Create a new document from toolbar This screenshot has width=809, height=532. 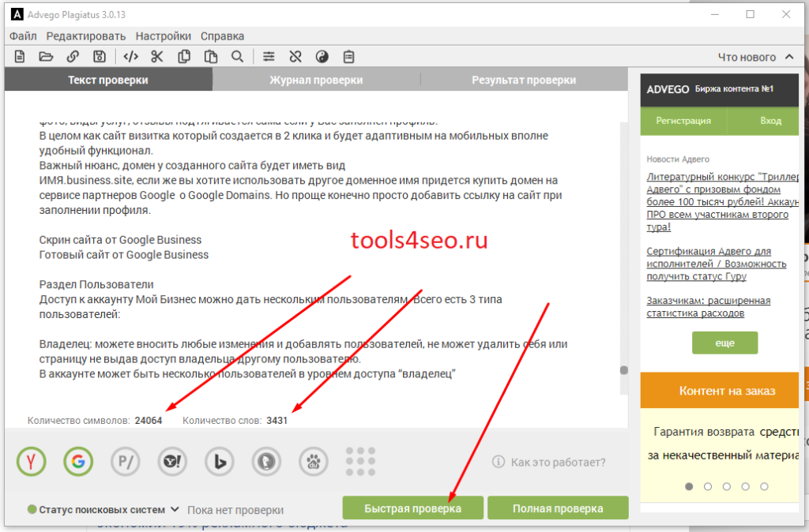pos(20,57)
